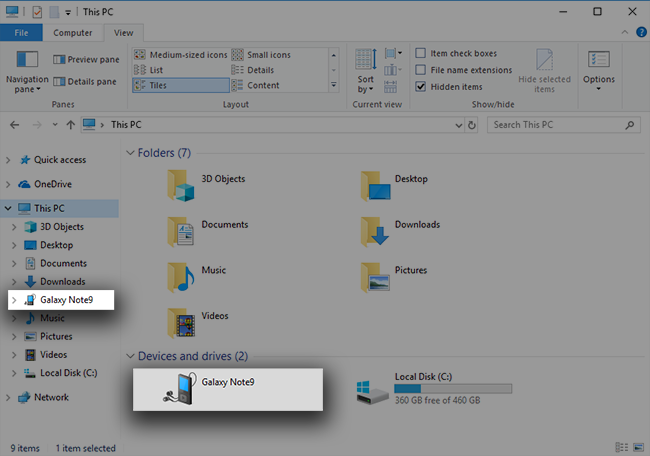Open the 3D Objects folder tile
Viewport: 650px width, 456px height.
pos(207,186)
